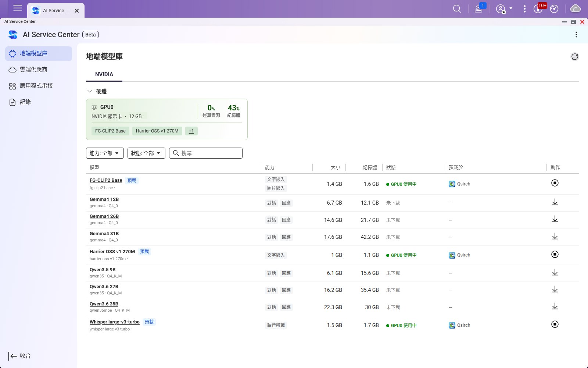Stop the Whisper large-v3-turbo model
The height and width of the screenshot is (368, 588).
555,324
